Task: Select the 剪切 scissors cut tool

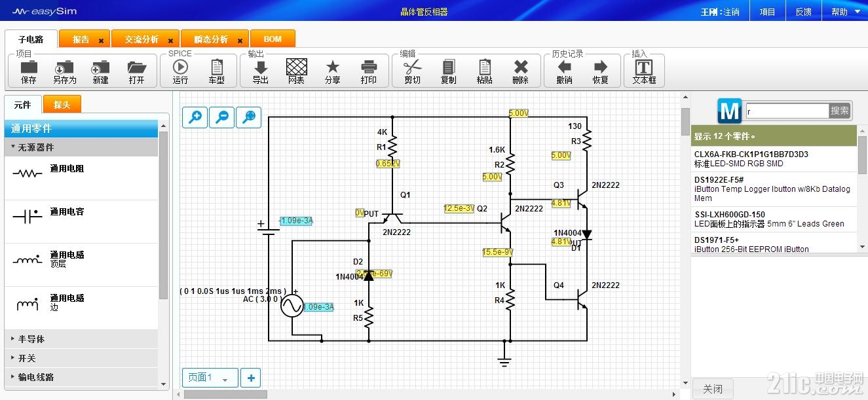Action: (x=413, y=67)
